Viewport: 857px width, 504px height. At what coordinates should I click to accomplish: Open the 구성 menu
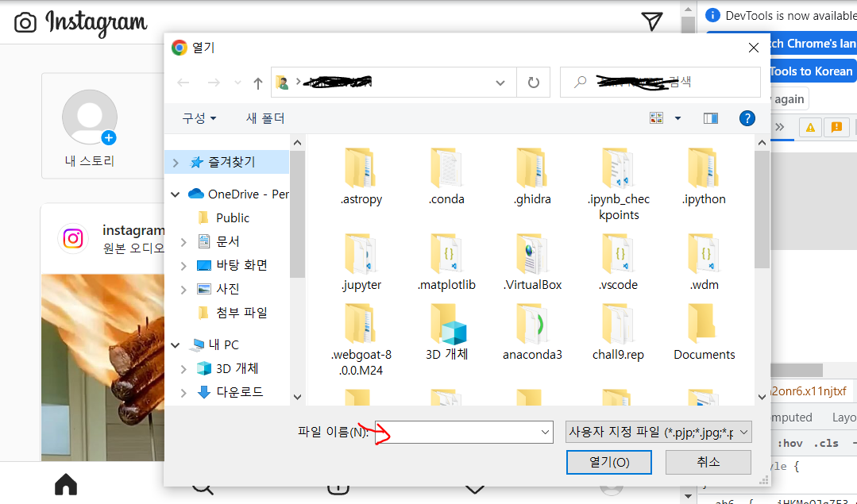coord(199,118)
